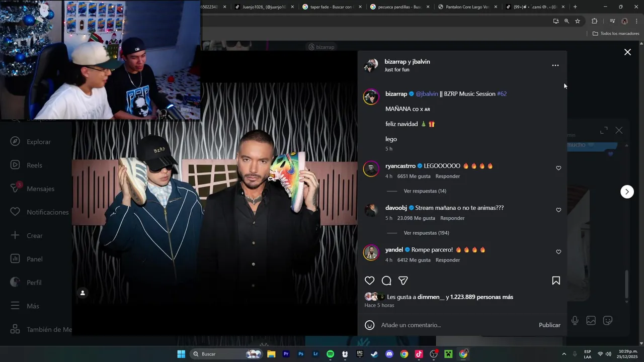This screenshot has width=644, height=362.
Task: Focus the 'Añade un comentario' field
Action: tap(458, 325)
